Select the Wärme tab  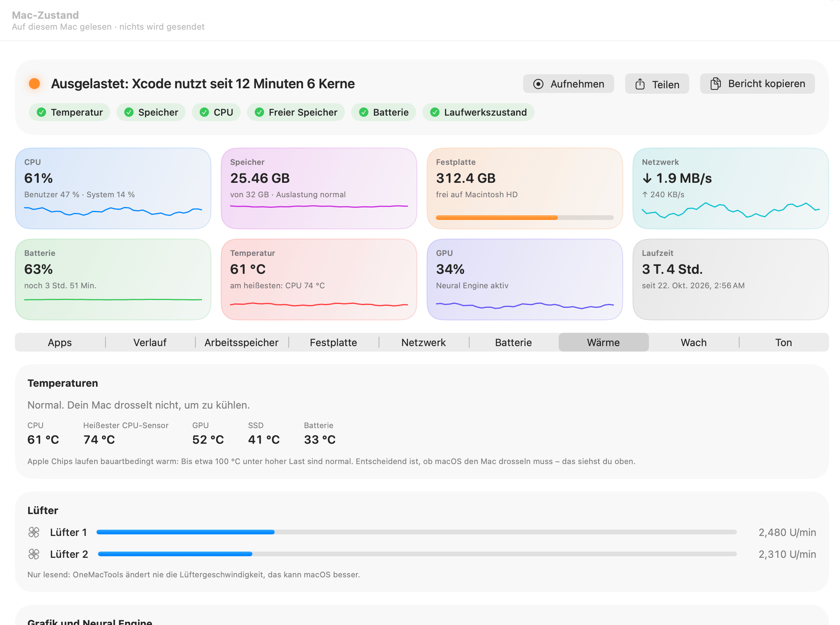[604, 342]
